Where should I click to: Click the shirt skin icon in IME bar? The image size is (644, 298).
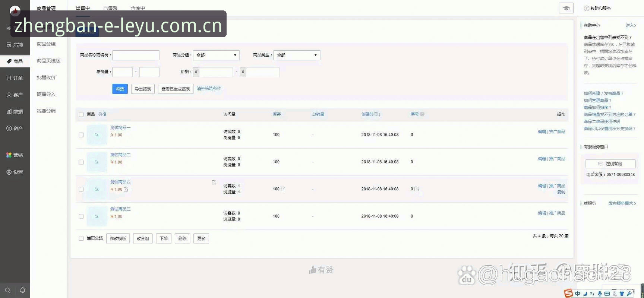622,294
